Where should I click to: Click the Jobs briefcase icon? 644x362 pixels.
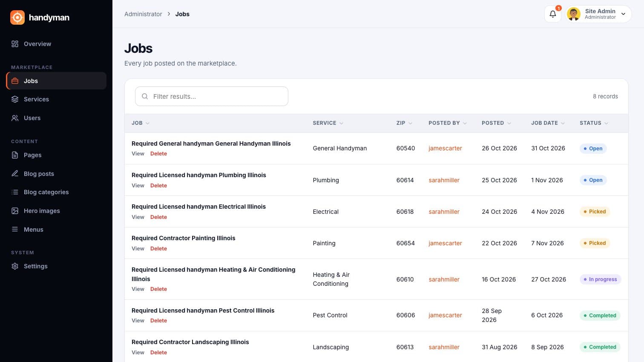coord(15,81)
